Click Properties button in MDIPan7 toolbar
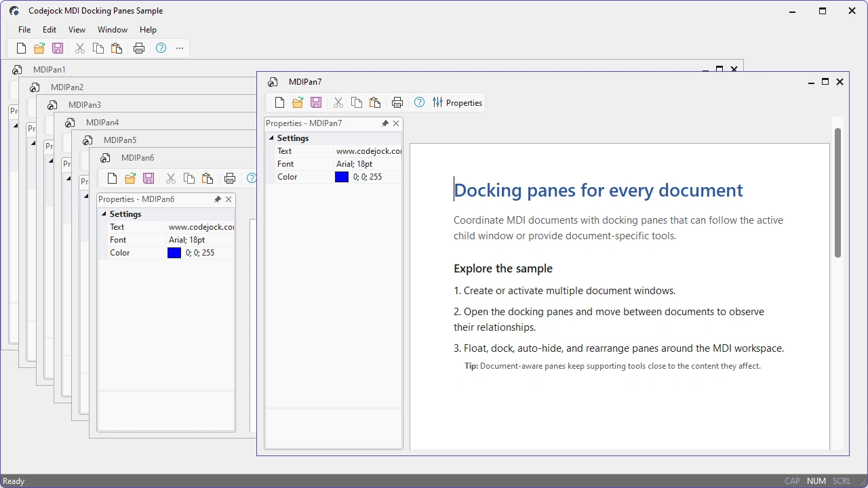The image size is (868, 488). pyautogui.click(x=457, y=102)
